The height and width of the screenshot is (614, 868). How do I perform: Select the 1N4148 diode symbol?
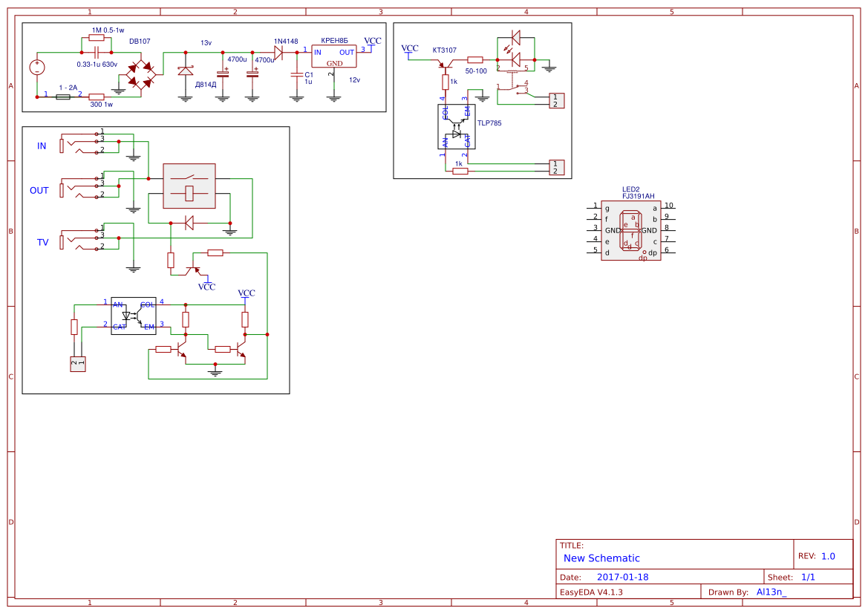pyautogui.click(x=278, y=52)
